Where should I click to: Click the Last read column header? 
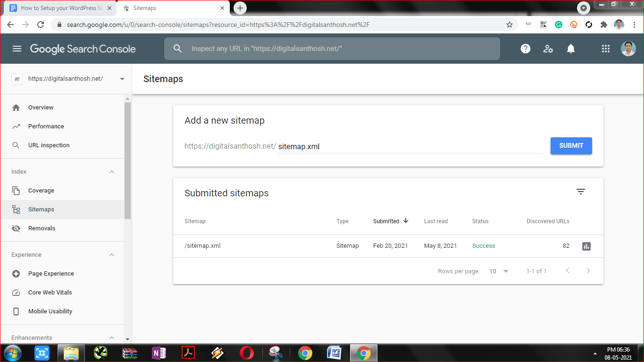click(x=436, y=221)
